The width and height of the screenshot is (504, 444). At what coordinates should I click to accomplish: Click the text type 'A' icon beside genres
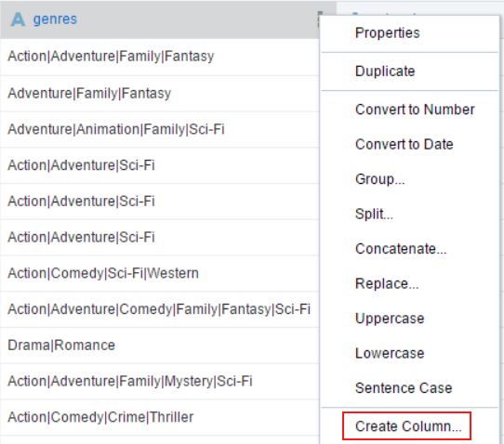coord(18,20)
